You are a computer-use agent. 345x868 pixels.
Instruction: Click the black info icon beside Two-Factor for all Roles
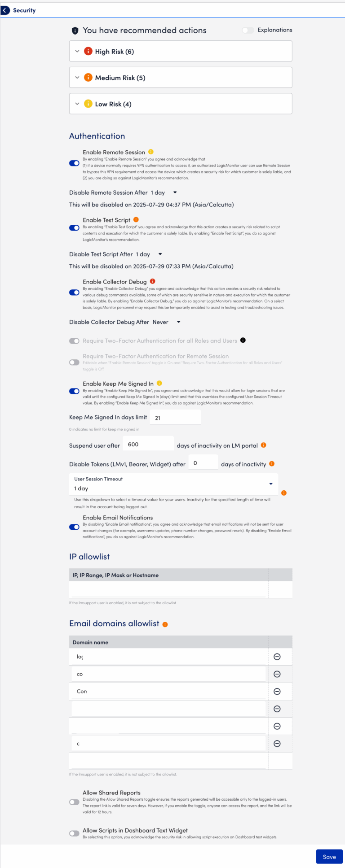[243, 340]
